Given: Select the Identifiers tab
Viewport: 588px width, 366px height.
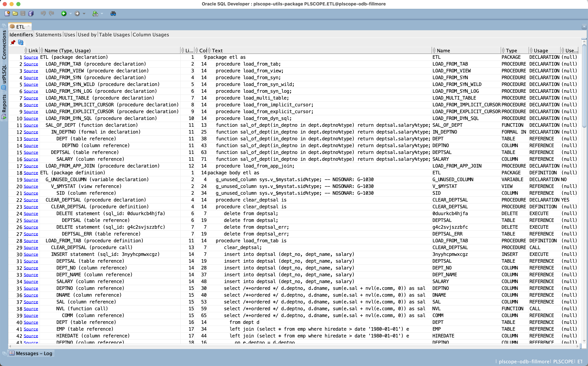Looking at the screenshot, I should coord(21,35).
